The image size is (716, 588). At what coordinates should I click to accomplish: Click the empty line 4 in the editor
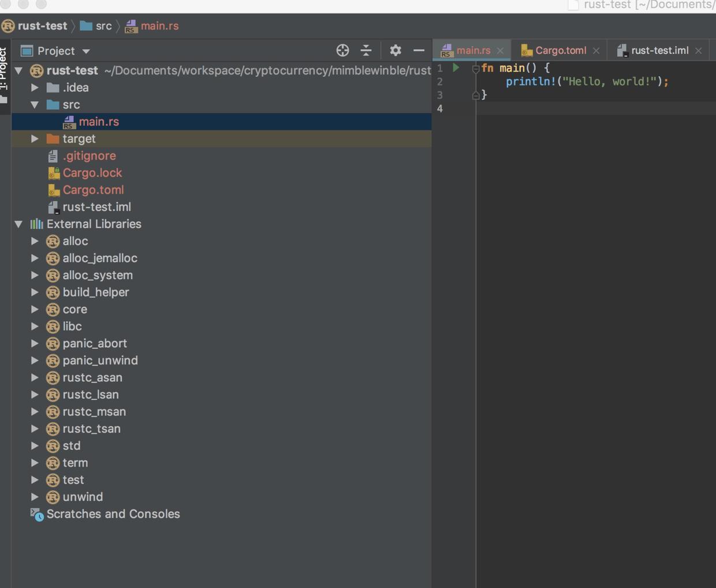(x=577, y=109)
